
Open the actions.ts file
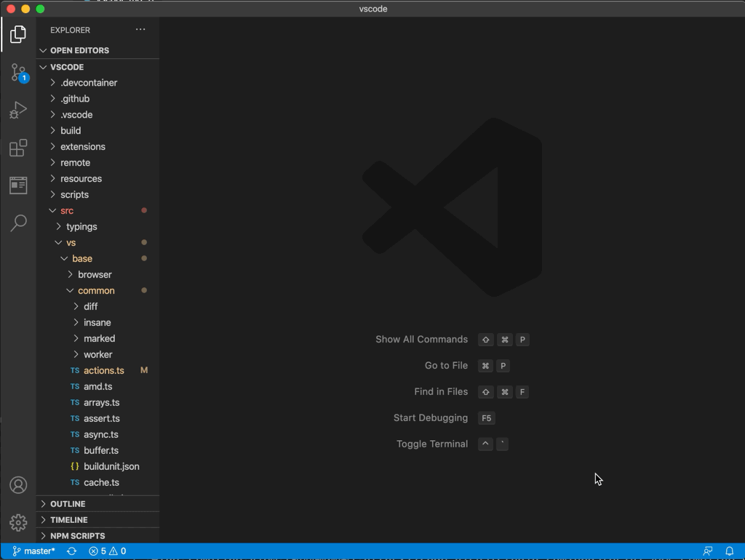click(x=103, y=371)
